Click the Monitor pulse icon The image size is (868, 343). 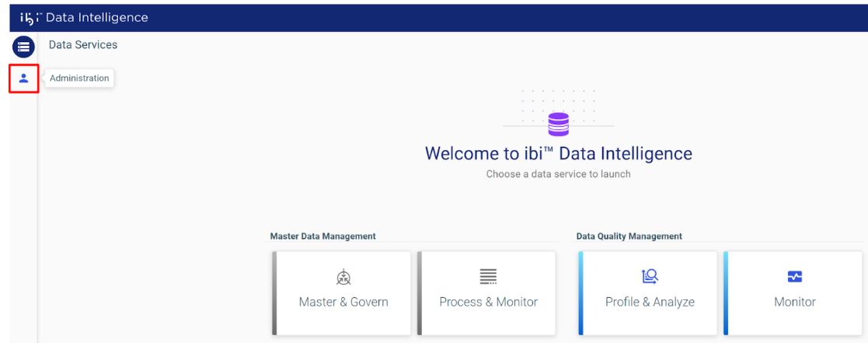795,277
